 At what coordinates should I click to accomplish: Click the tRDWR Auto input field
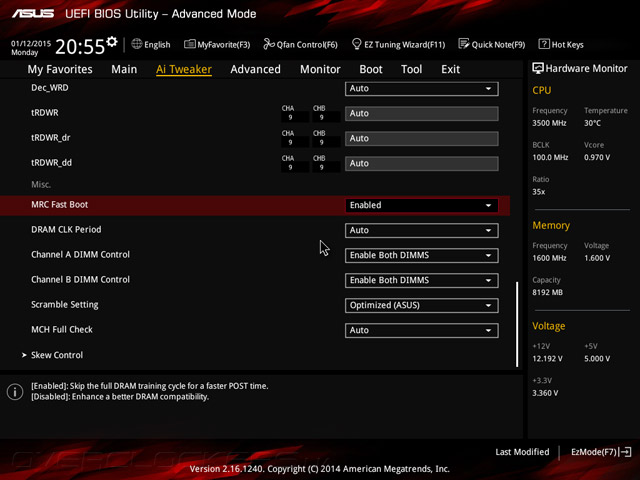tap(422, 113)
